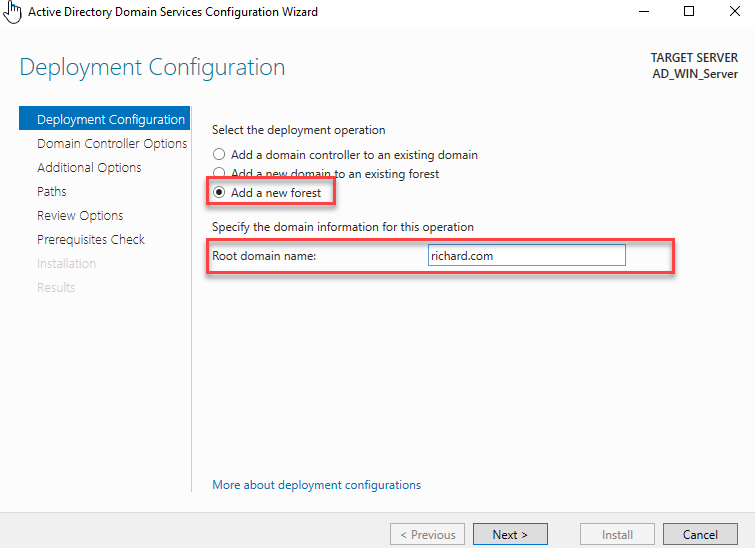Go to Deployment Configuration step in sidebar
This screenshot has width=755, height=548.
[x=104, y=118]
